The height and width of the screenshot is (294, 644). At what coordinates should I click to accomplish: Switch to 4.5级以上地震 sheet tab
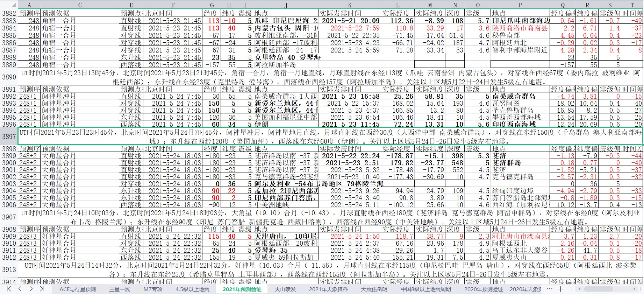192,289
